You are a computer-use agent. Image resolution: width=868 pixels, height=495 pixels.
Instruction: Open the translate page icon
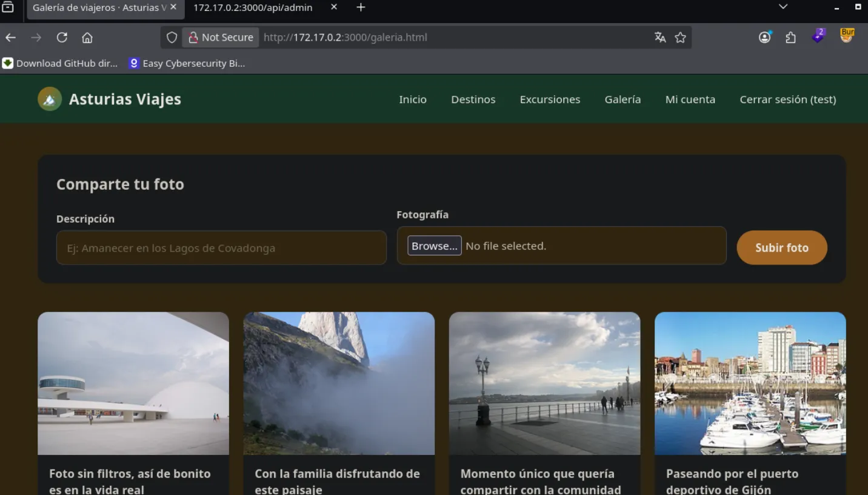click(x=660, y=38)
